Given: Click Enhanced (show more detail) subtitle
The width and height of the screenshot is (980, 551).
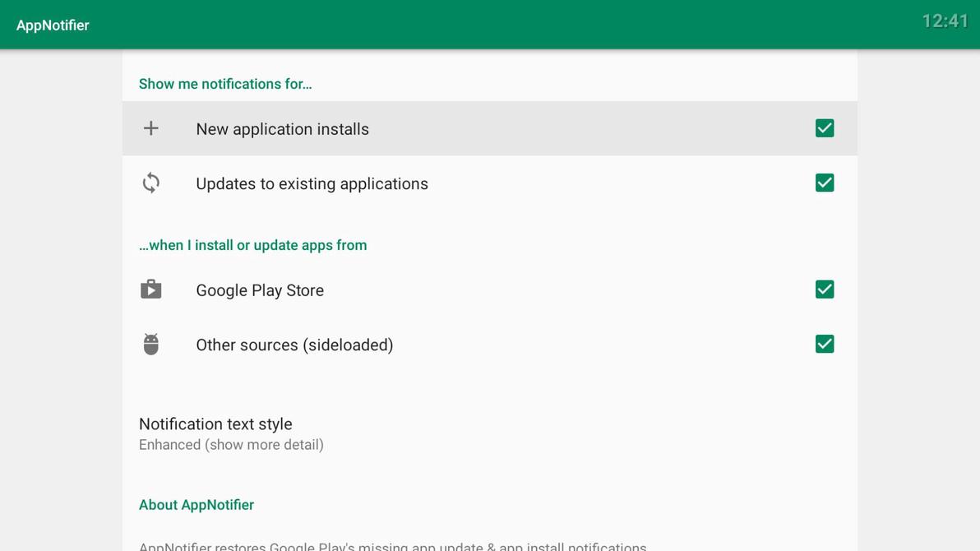Looking at the screenshot, I should (x=231, y=444).
